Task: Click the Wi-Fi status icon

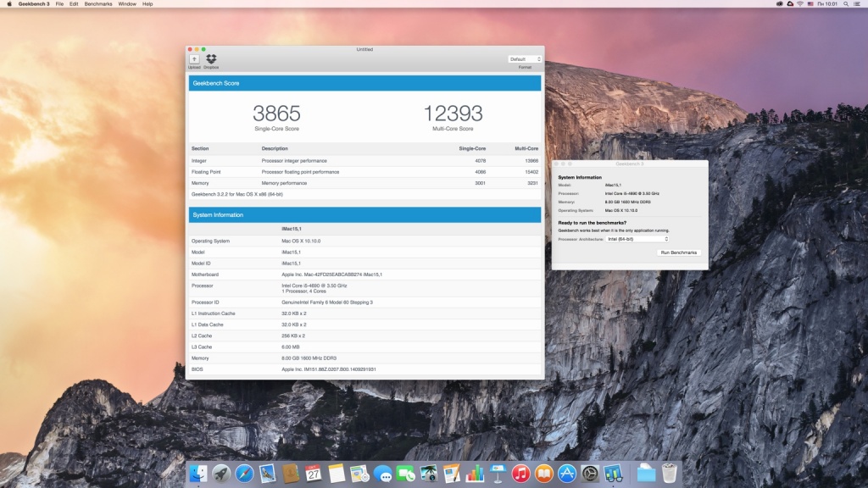Action: pos(799,4)
